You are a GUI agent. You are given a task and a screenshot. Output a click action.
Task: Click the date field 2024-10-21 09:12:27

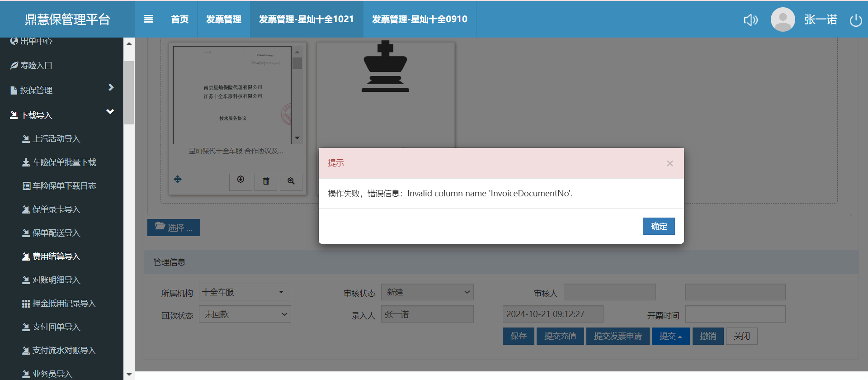tap(553, 314)
